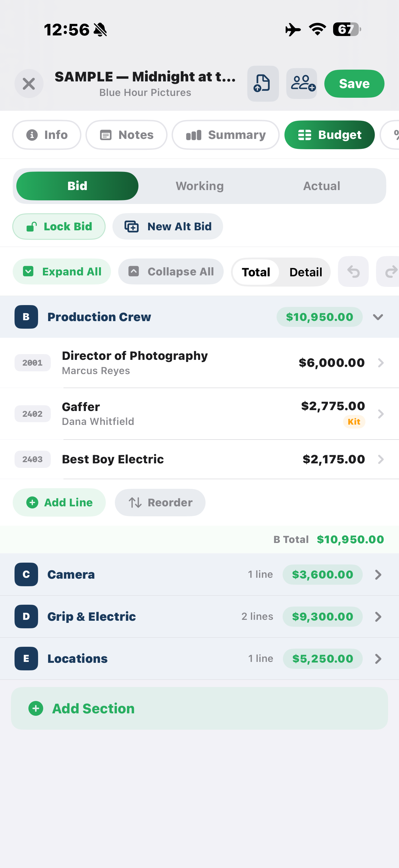The image size is (399, 868).
Task: Tap line code 2402
Action: (33, 414)
